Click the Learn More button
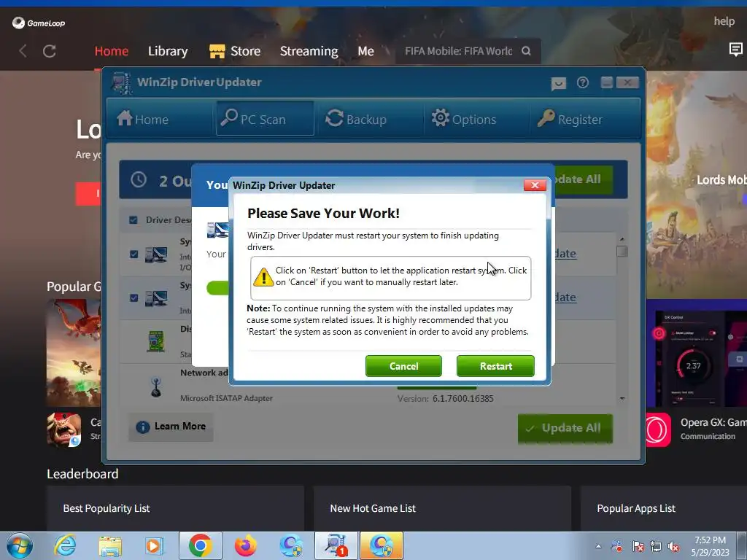 point(171,427)
